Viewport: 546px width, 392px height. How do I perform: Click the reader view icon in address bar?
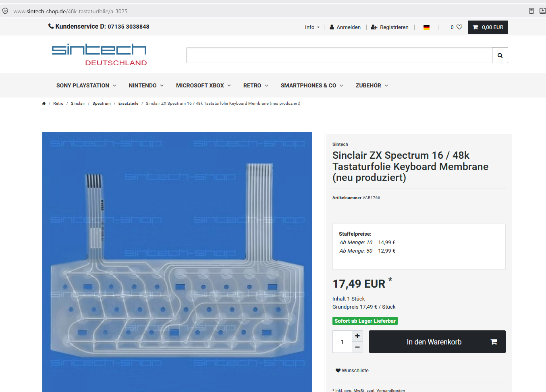[x=531, y=11]
